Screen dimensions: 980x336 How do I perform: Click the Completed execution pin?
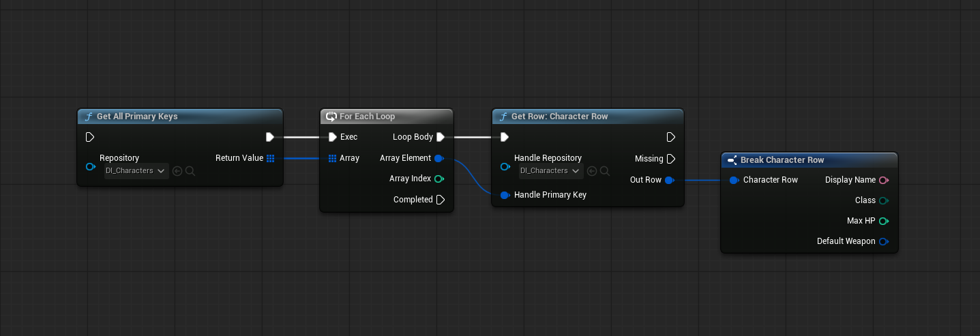coord(441,200)
